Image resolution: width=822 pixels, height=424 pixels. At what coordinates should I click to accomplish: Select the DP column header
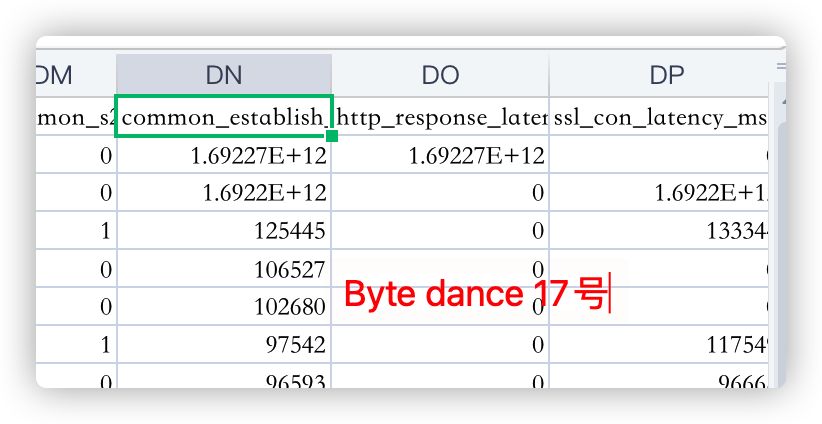pos(660,75)
